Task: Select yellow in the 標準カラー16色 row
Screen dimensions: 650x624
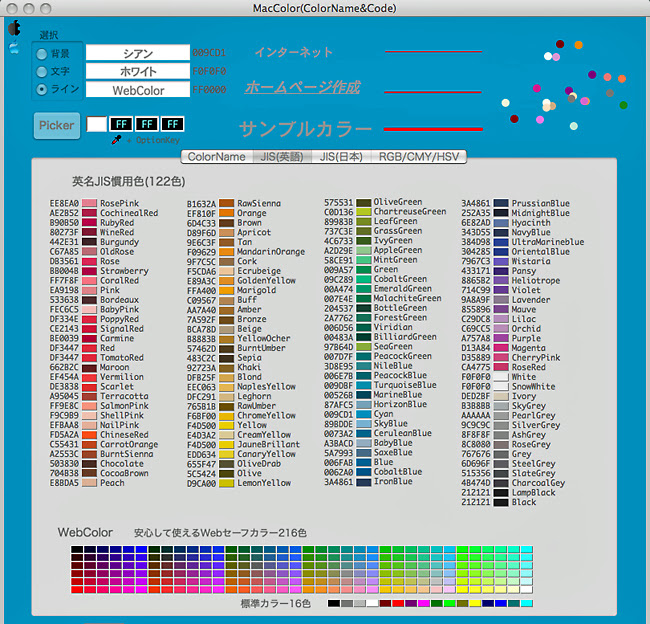Action: pyautogui.click(x=475, y=603)
